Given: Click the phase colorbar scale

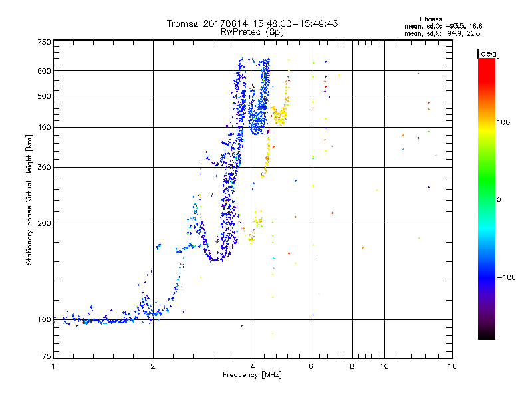Looking at the screenshot, I should tap(487, 198).
